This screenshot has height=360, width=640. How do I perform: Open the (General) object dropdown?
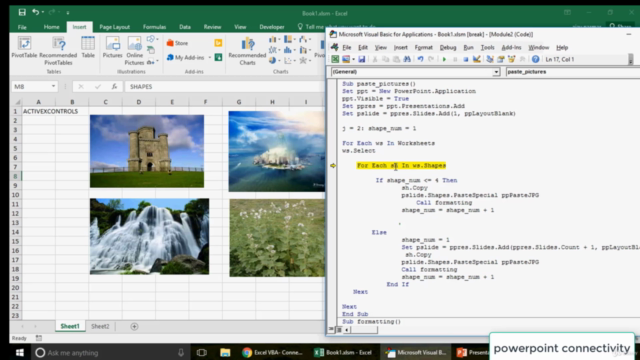tap(496, 72)
